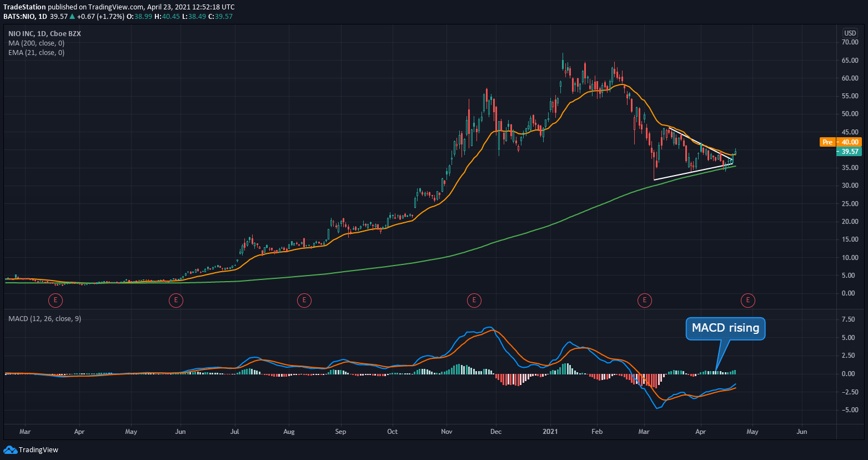
Task: Hide the MACD (12, 26, close, 9) indicator
Action: [x=43, y=318]
